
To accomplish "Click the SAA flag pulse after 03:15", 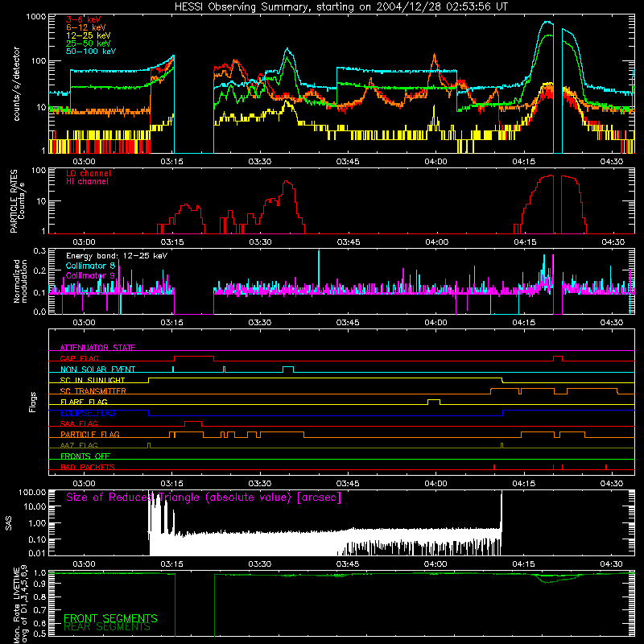I will click(x=193, y=423).
